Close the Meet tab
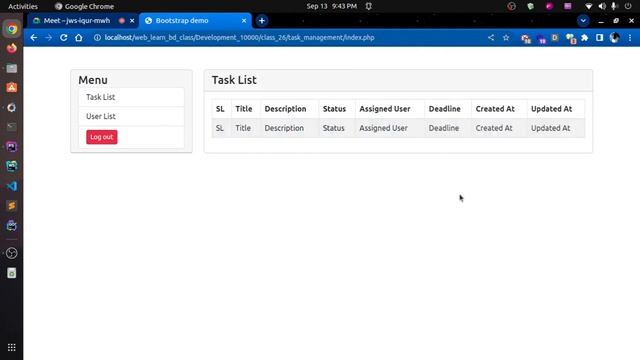 [x=132, y=20]
